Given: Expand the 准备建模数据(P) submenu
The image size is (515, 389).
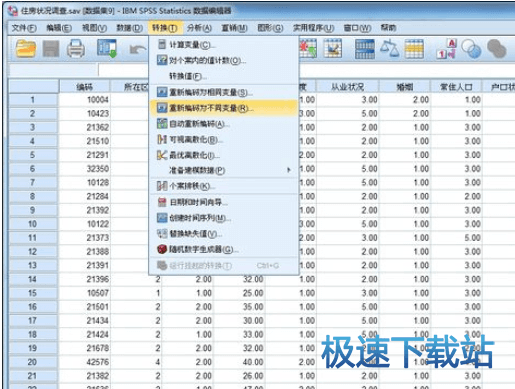Looking at the screenshot, I should [x=223, y=171].
